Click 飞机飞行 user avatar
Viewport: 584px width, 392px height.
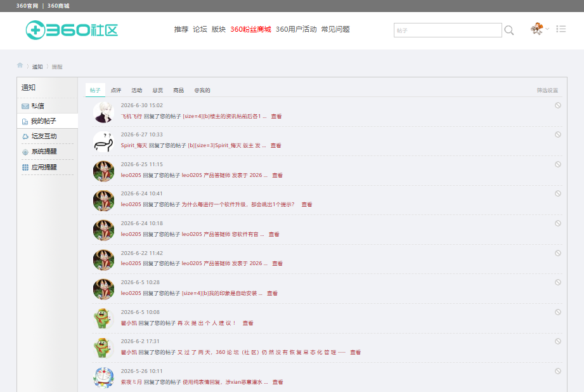103,112
